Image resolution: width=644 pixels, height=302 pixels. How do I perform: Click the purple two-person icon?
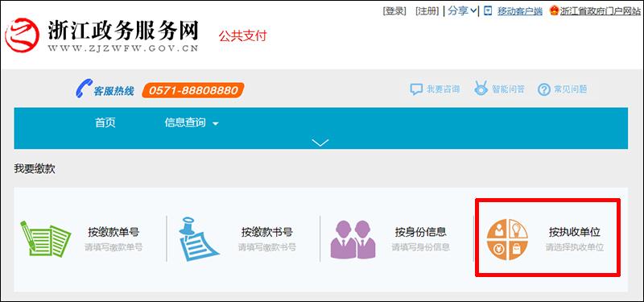[x=353, y=239]
